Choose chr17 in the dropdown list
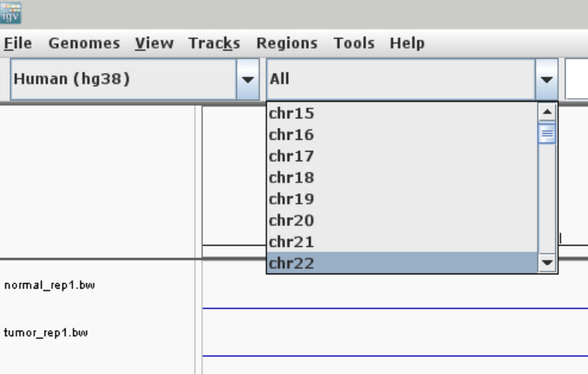Viewport: 588px width, 374px height. point(291,156)
